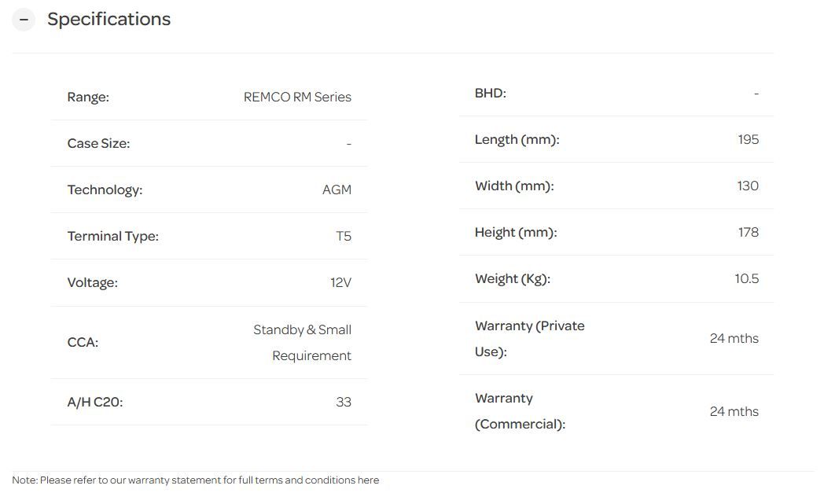The height and width of the screenshot is (504, 824).
Task: Click the AGM technology value
Action: point(337,190)
